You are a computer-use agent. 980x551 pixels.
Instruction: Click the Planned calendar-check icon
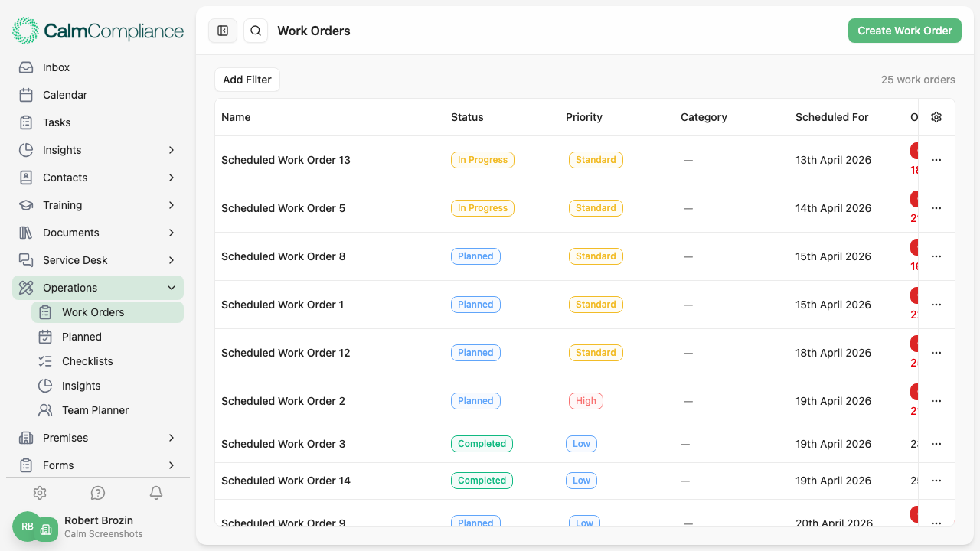tap(45, 337)
